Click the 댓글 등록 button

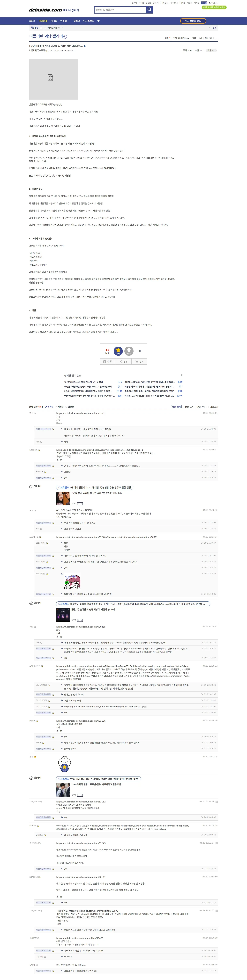[176, 407]
